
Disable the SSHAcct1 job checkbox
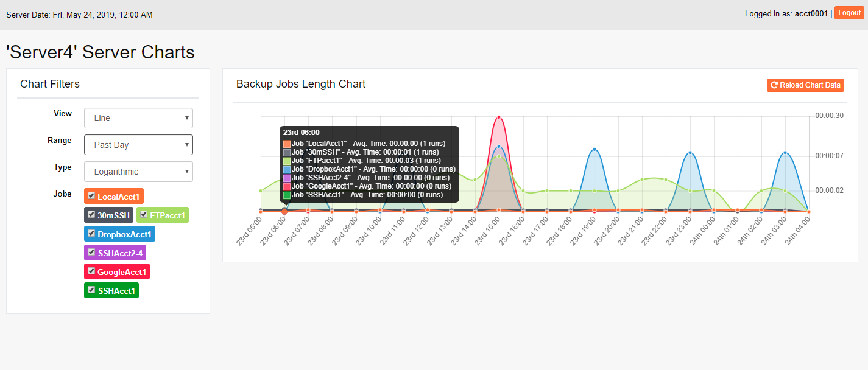coord(91,290)
